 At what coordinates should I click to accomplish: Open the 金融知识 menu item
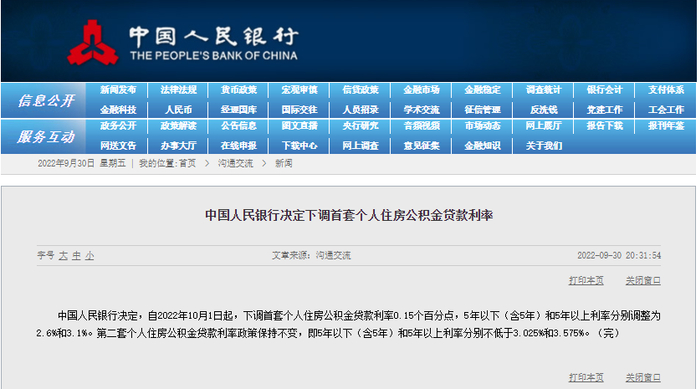pyautogui.click(x=483, y=146)
